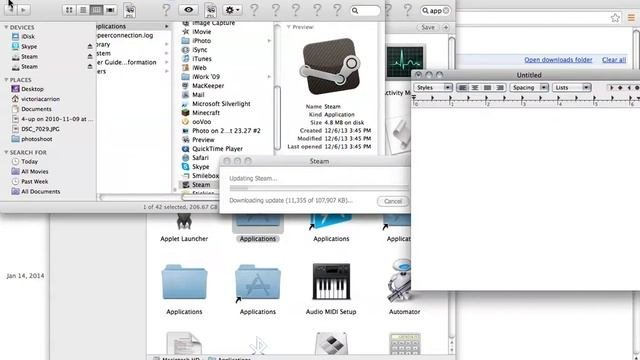Image resolution: width=640 pixels, height=360 pixels.
Task: Open photoshoot folder in sidebar
Action: tap(37, 139)
